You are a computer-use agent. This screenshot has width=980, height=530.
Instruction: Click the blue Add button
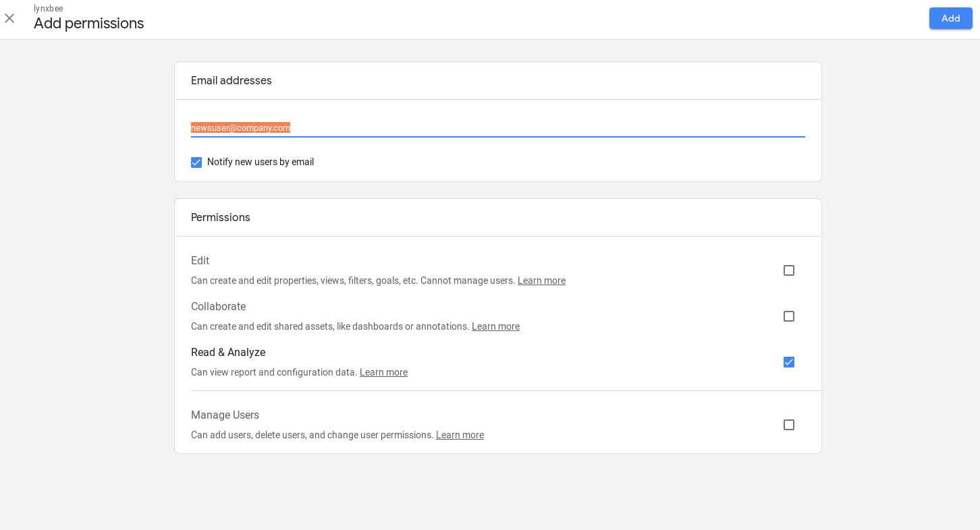(x=950, y=18)
